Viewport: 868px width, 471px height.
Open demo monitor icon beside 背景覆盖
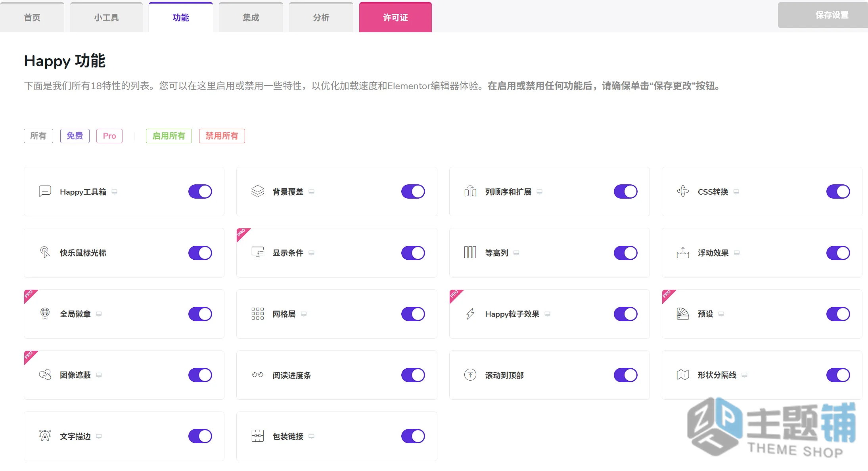coord(312,192)
